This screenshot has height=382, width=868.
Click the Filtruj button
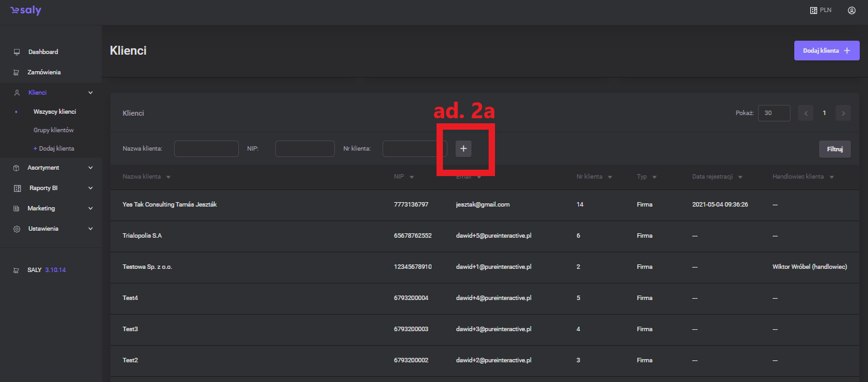click(834, 149)
